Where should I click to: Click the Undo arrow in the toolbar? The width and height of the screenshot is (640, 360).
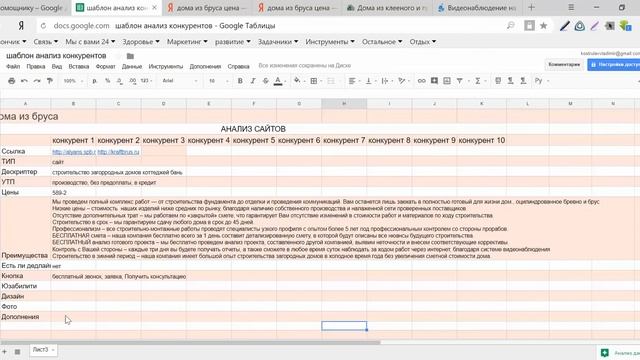[24, 81]
